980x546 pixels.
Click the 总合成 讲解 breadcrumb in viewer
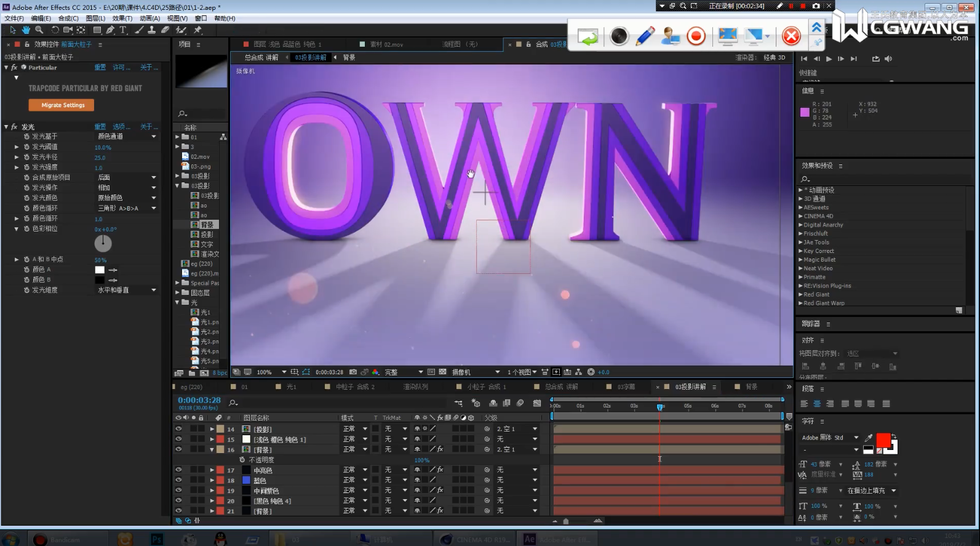pos(261,57)
